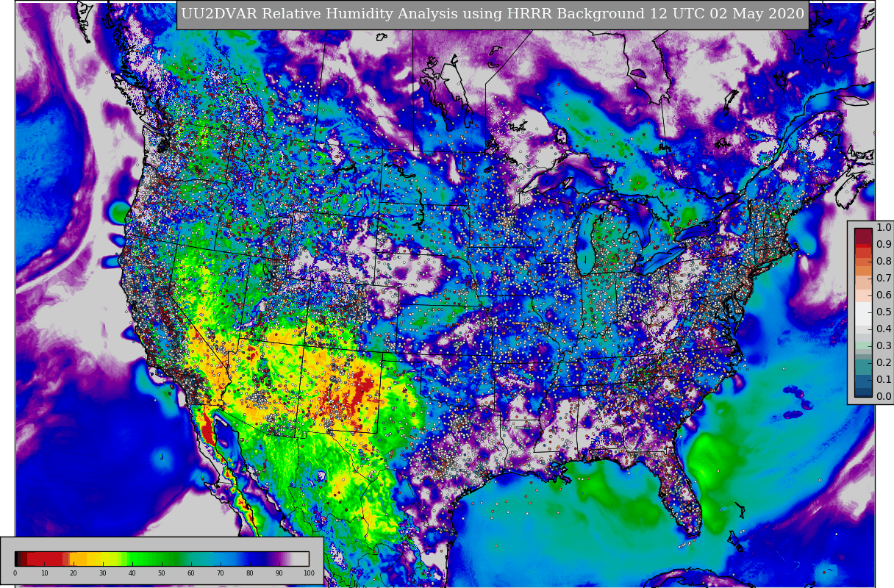Screen dimensions: 894x588
Task: Click the 0.2 label on the right colorbar
Action: tap(884, 362)
